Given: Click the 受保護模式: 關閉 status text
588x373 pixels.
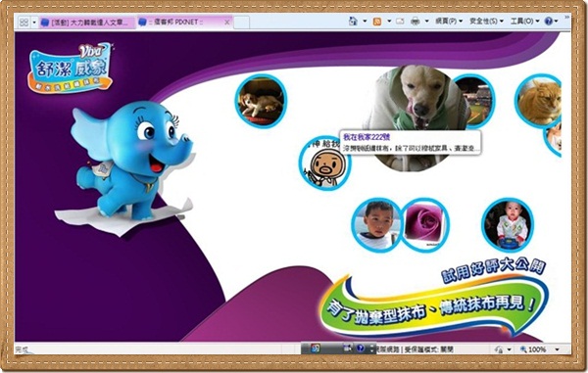Looking at the screenshot, I should 428,350.
